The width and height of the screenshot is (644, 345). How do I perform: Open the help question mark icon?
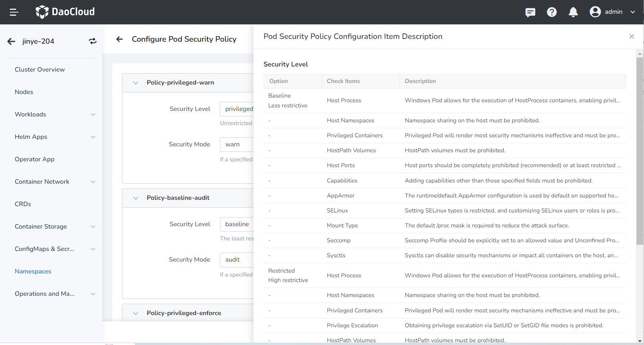[551, 12]
